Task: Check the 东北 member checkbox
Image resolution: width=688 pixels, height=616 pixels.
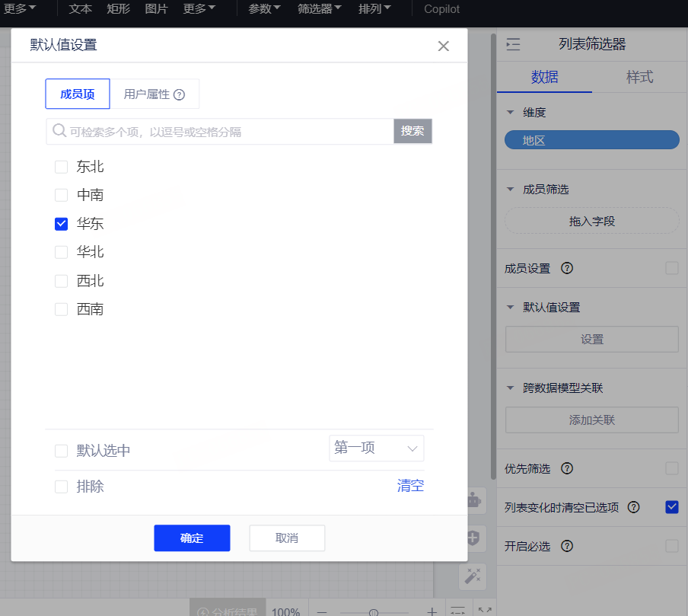Action: [62, 167]
